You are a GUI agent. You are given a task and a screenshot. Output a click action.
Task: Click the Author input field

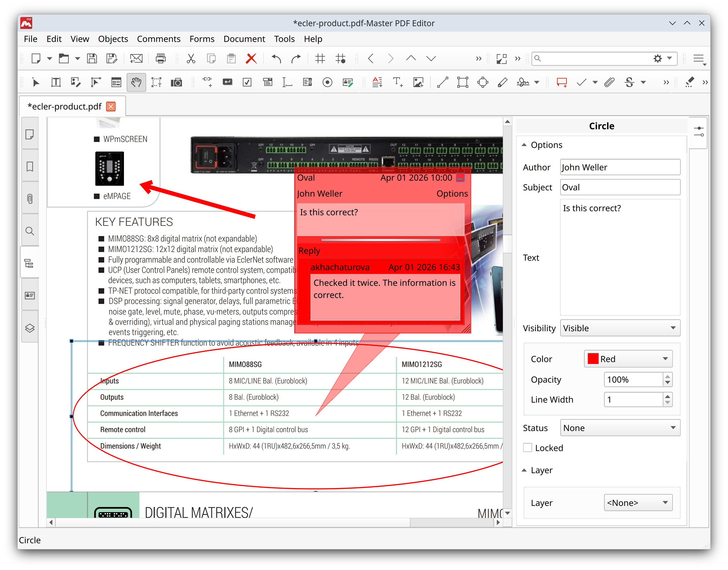point(620,167)
